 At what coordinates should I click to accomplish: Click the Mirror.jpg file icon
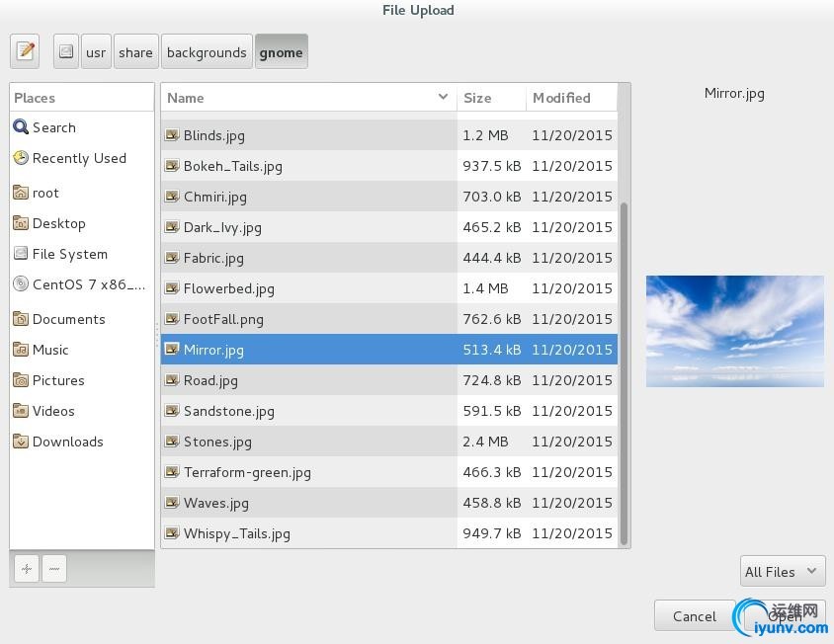tap(172, 350)
